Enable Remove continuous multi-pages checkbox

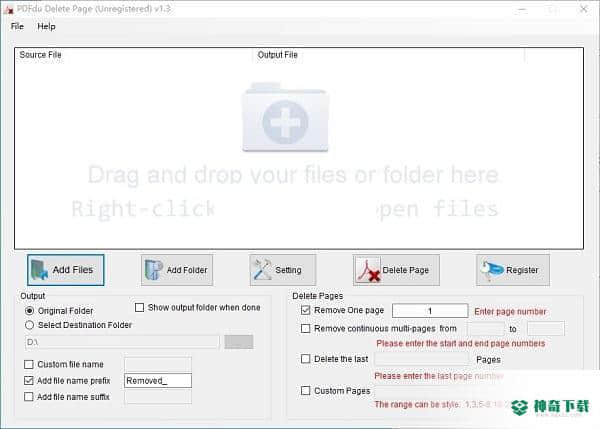click(x=305, y=328)
